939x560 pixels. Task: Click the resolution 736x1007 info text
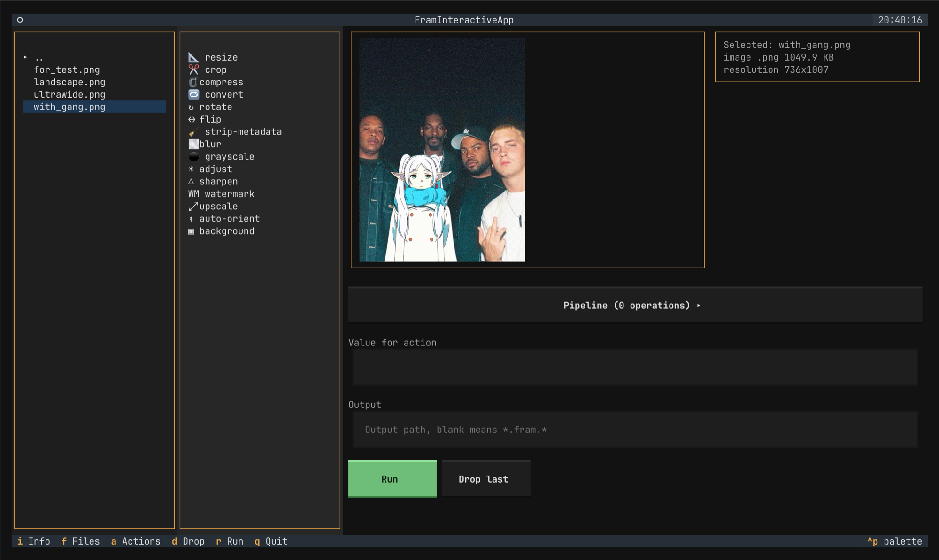pos(776,69)
